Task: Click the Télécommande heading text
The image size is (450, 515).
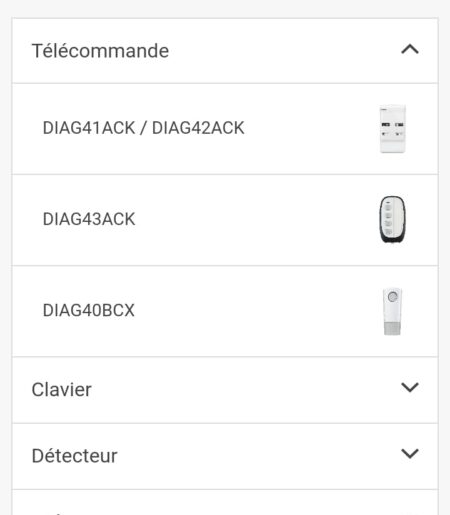Action: [x=100, y=51]
